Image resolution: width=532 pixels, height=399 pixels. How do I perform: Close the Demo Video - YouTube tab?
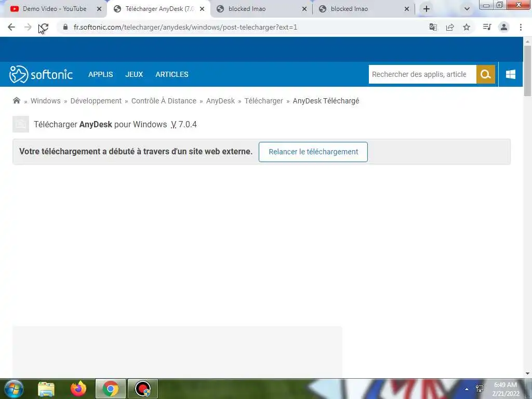pos(99,9)
